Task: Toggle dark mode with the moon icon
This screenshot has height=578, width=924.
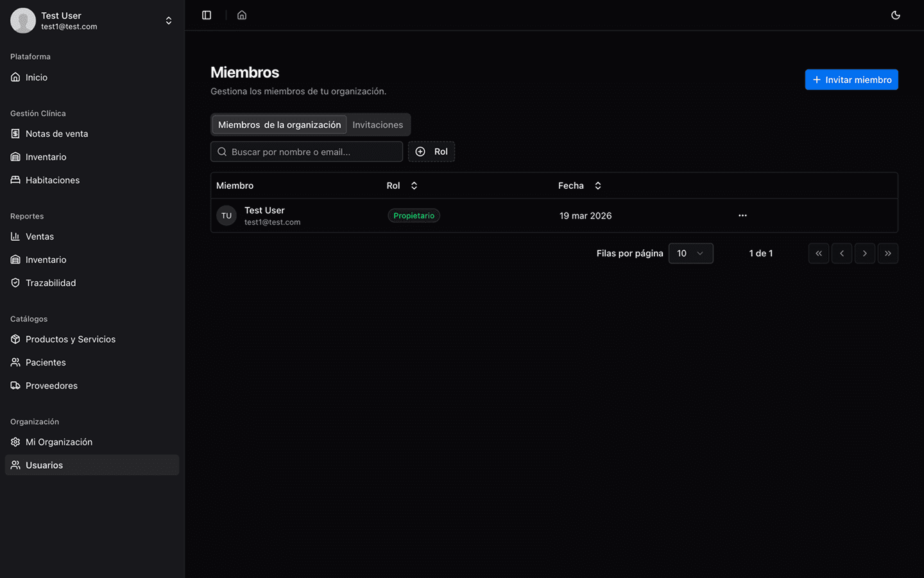Action: click(x=896, y=15)
